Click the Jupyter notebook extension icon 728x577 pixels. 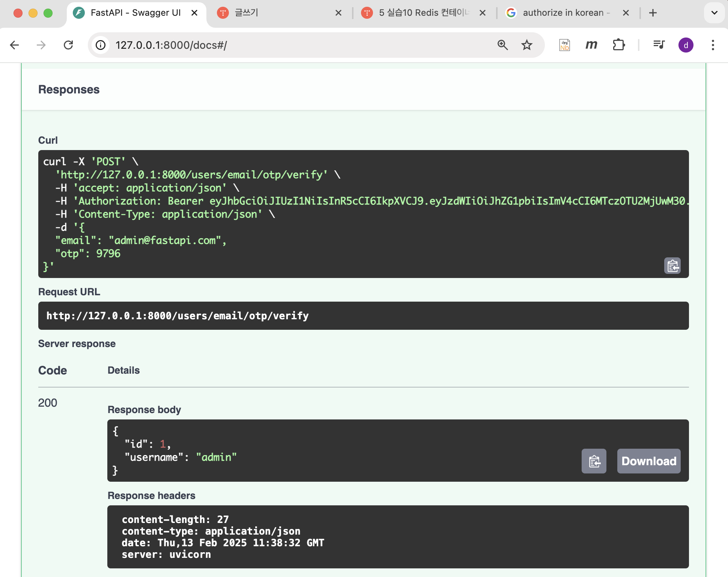[564, 45]
